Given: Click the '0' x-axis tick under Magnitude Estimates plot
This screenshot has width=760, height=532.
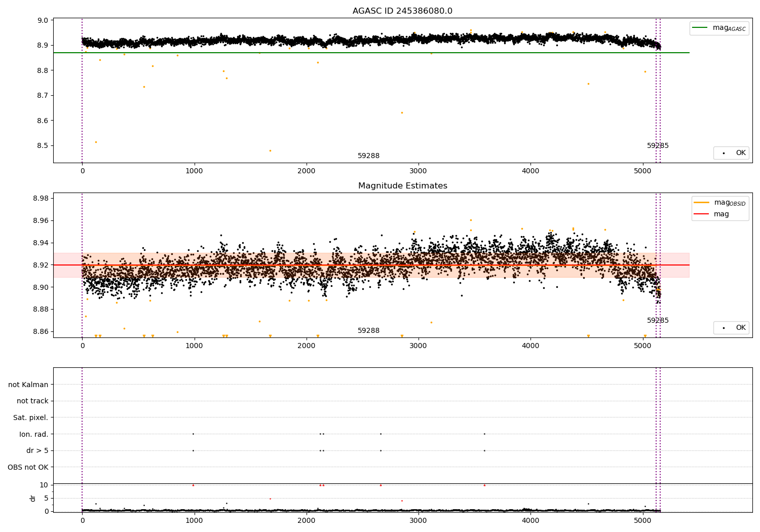Looking at the screenshot, I should click(82, 346).
